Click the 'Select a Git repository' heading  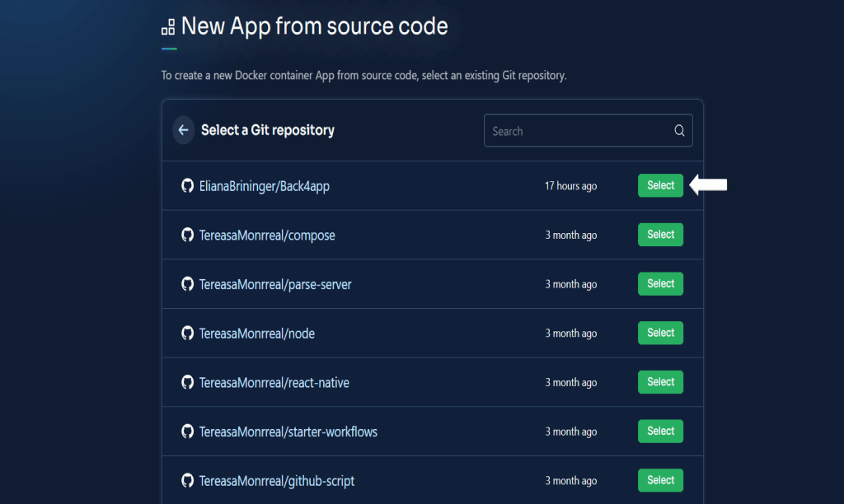268,130
